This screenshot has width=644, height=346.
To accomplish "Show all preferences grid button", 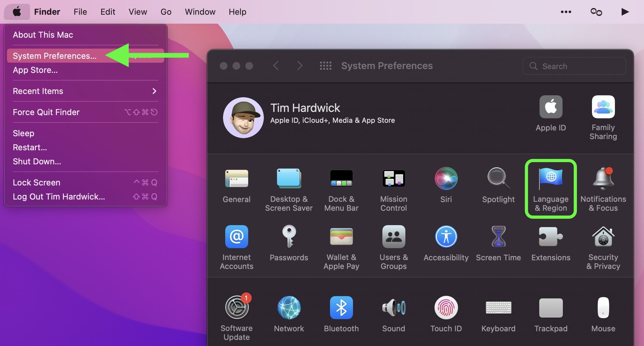I will (x=326, y=66).
